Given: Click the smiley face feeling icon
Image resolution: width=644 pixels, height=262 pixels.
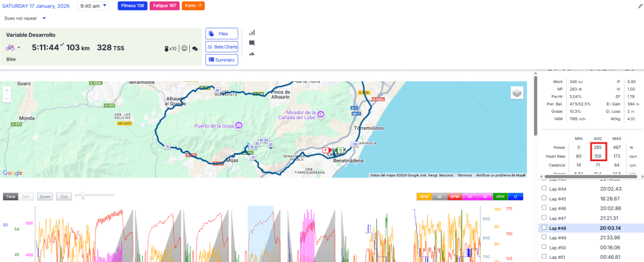Looking at the screenshot, I should pos(185,48).
